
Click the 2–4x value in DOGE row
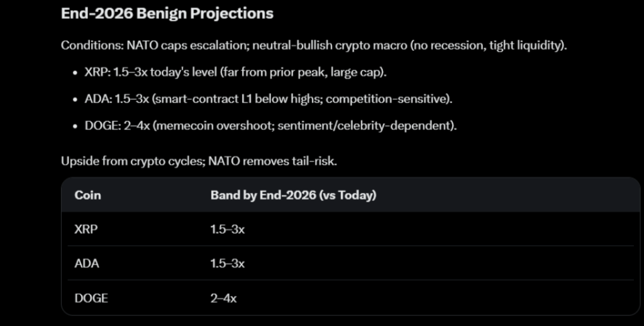224,298
